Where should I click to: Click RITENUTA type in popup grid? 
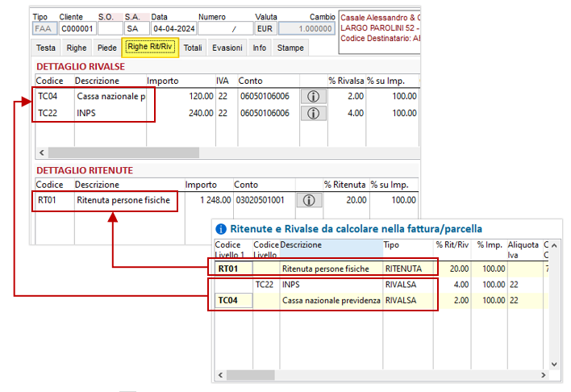(403, 269)
